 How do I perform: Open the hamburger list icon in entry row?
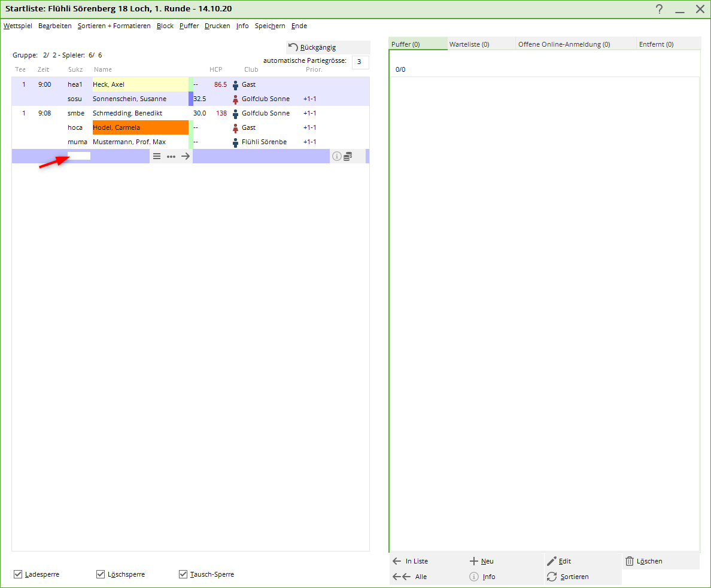point(156,156)
